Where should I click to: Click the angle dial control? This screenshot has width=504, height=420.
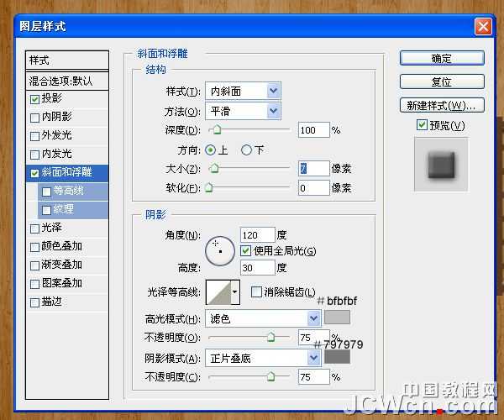click(220, 251)
